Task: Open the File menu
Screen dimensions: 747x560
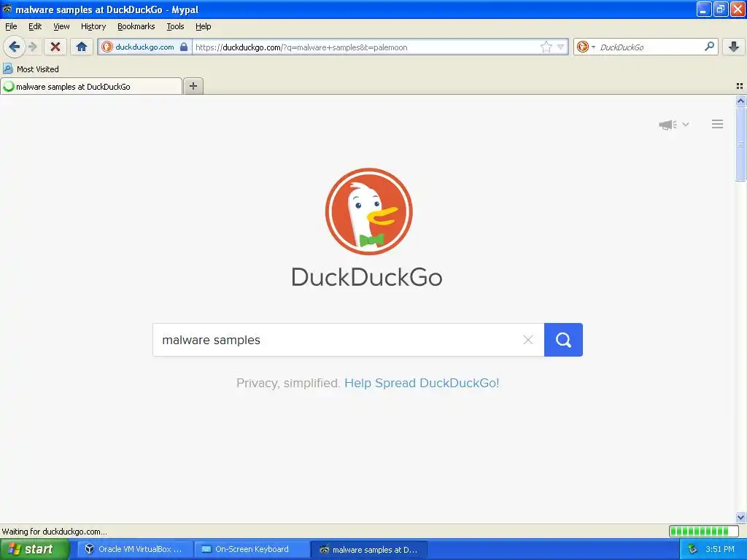Action: click(x=11, y=27)
